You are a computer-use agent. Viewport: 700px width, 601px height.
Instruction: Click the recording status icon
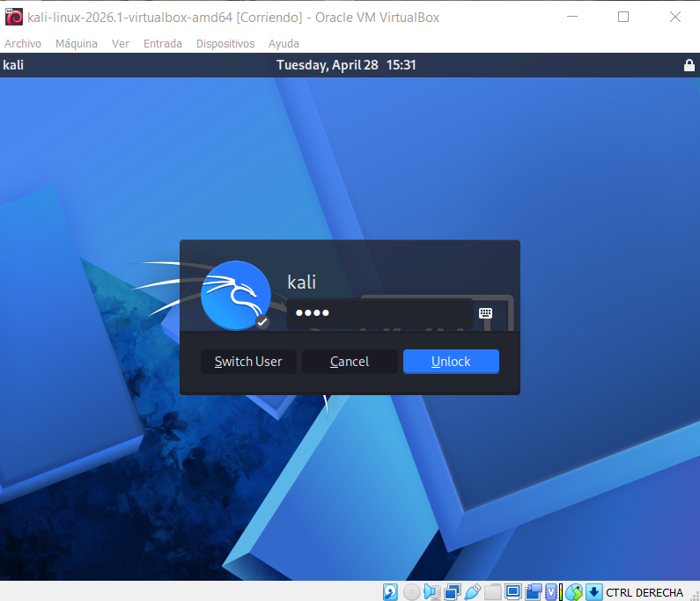tap(534, 592)
